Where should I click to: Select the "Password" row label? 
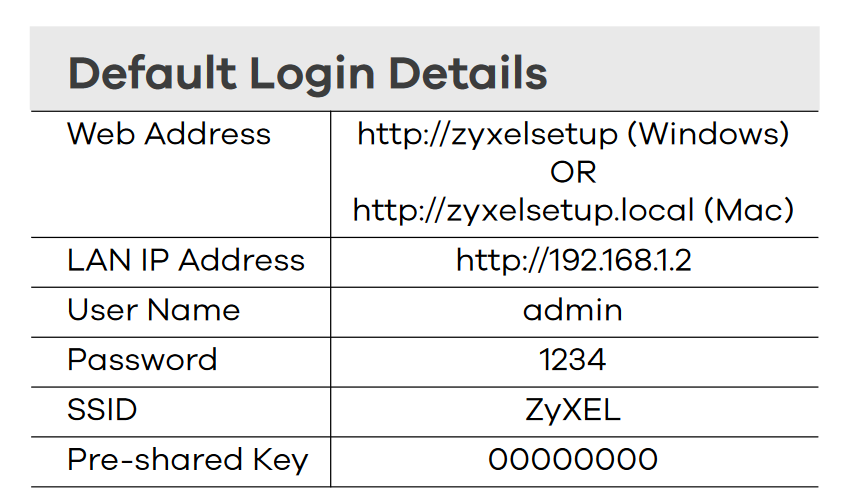point(142,360)
